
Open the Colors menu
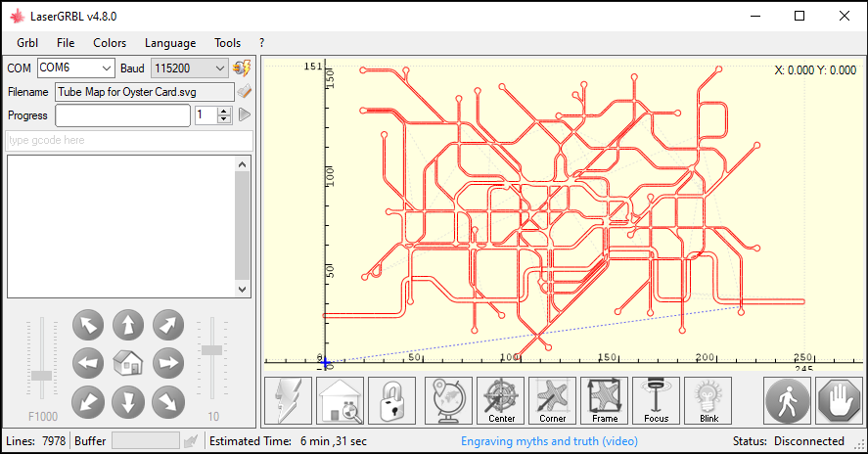coord(110,43)
